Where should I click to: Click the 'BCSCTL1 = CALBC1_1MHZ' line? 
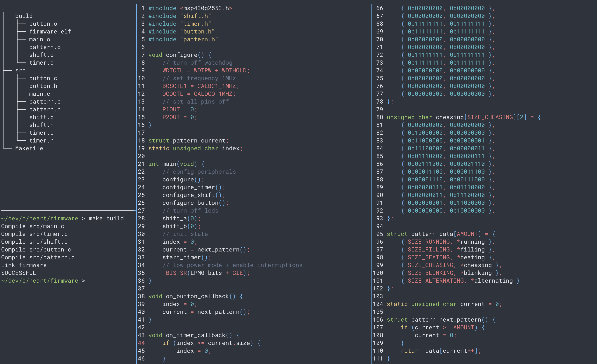pyautogui.click(x=201, y=86)
